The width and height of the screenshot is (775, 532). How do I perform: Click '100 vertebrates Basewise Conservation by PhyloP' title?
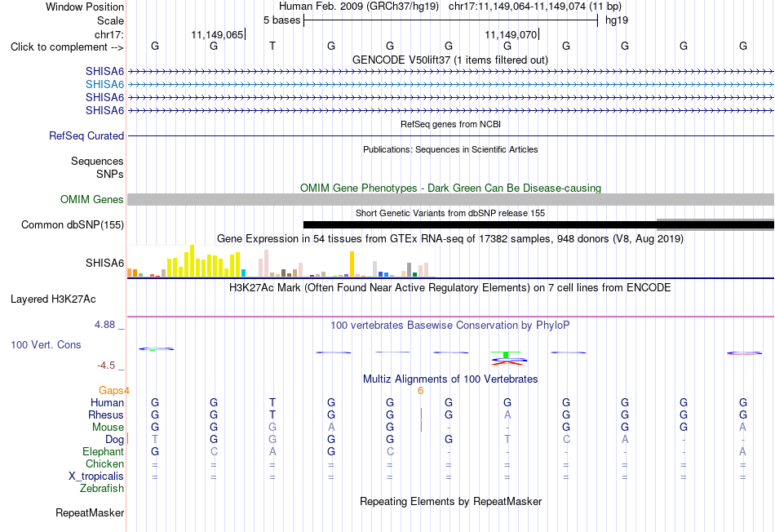[449, 326]
